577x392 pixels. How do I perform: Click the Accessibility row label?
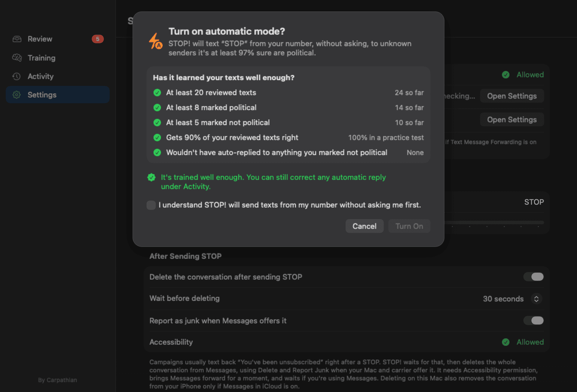(171, 342)
